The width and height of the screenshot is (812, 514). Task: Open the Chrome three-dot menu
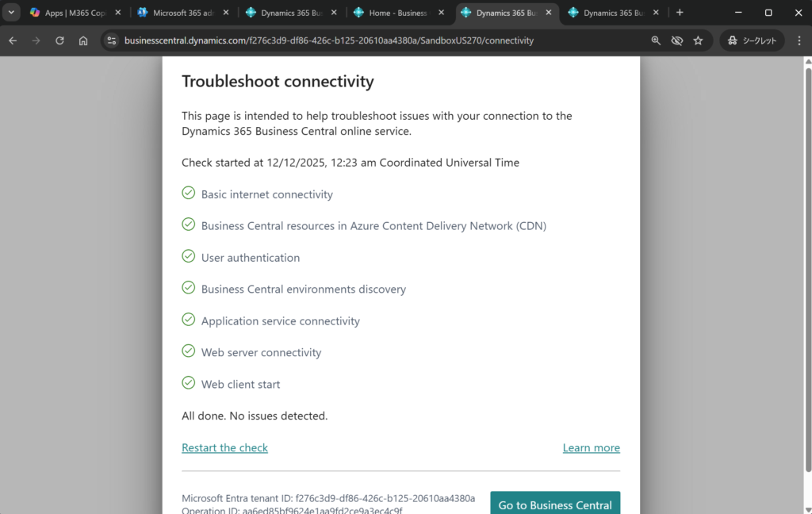tap(799, 40)
